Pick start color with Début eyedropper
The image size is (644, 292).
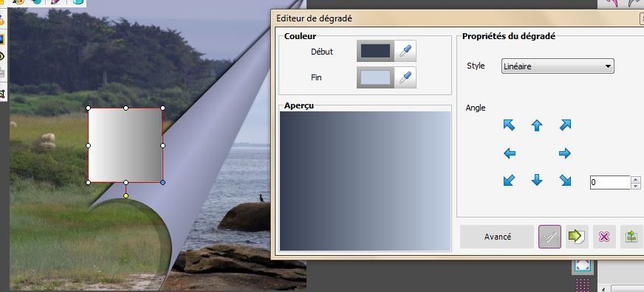click(405, 52)
